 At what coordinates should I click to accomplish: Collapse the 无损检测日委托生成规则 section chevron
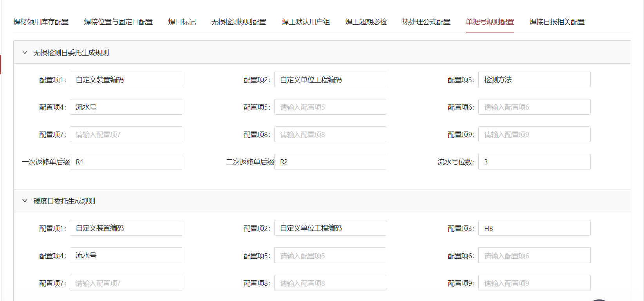pyautogui.click(x=25, y=52)
